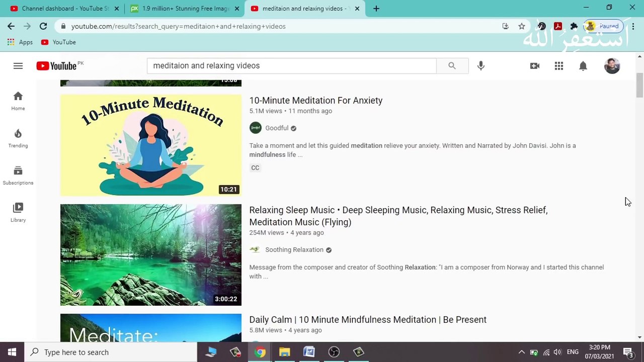Close the meditaion and relaxing videos tab
The width and height of the screenshot is (644, 362).
357,9
